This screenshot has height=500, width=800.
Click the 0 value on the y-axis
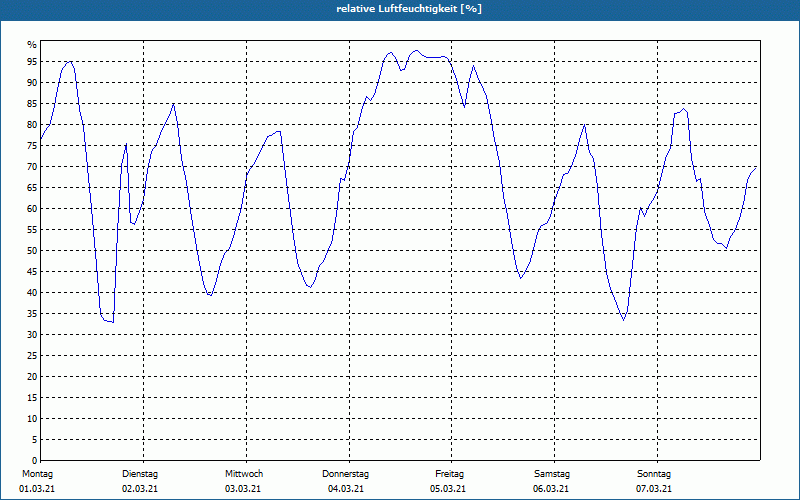click(35, 461)
